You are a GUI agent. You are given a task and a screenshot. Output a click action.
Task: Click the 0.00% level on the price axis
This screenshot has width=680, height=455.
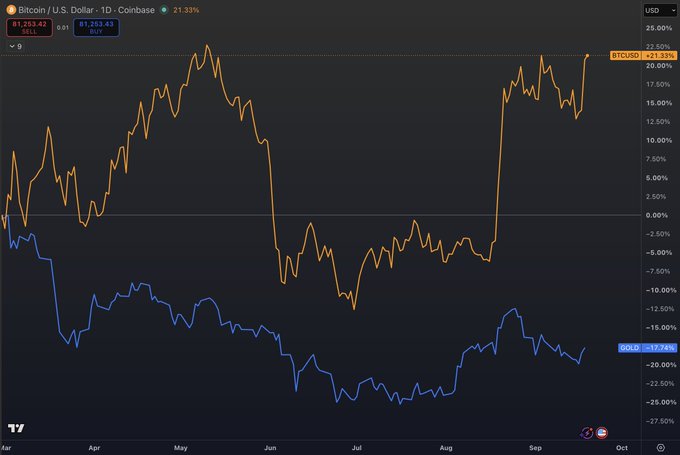click(657, 215)
